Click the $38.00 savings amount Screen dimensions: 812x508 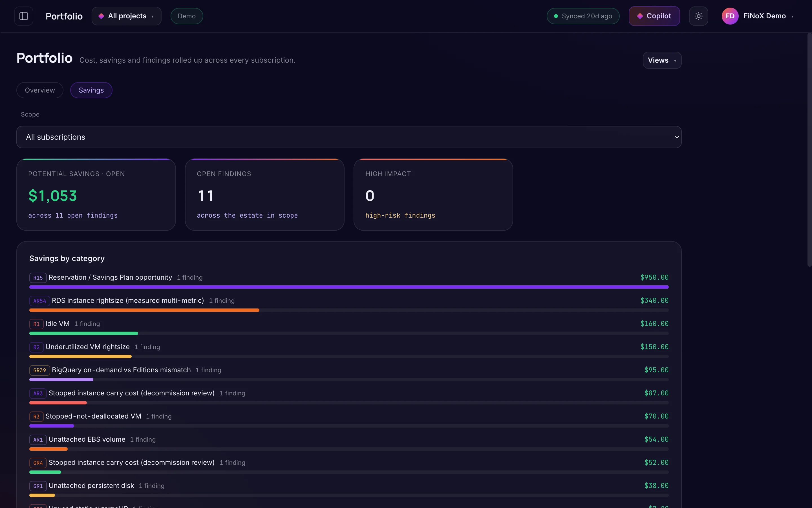click(656, 486)
